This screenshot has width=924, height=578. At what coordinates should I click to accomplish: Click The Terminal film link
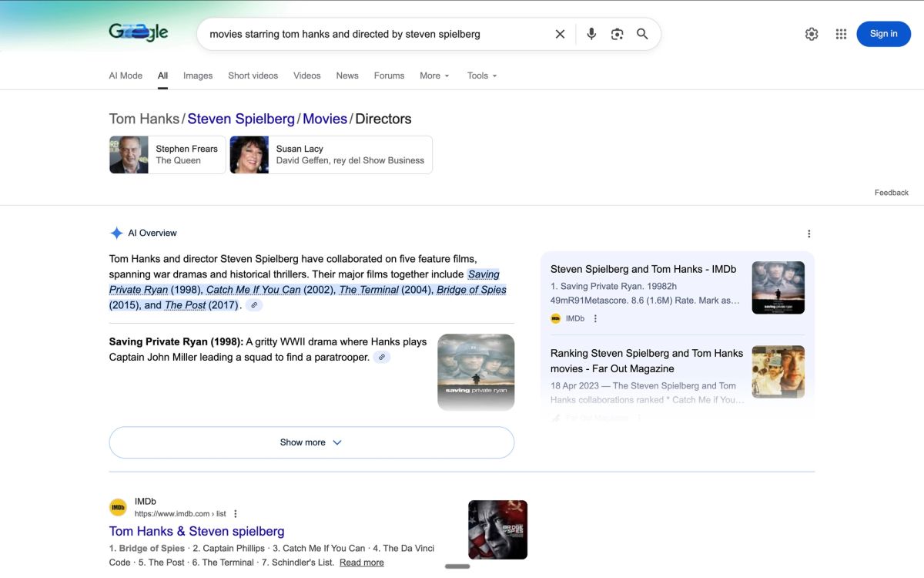pyautogui.click(x=369, y=290)
